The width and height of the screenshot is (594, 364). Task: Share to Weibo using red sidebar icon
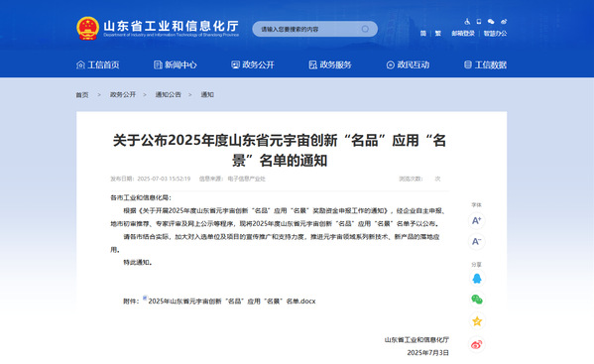pos(477,345)
